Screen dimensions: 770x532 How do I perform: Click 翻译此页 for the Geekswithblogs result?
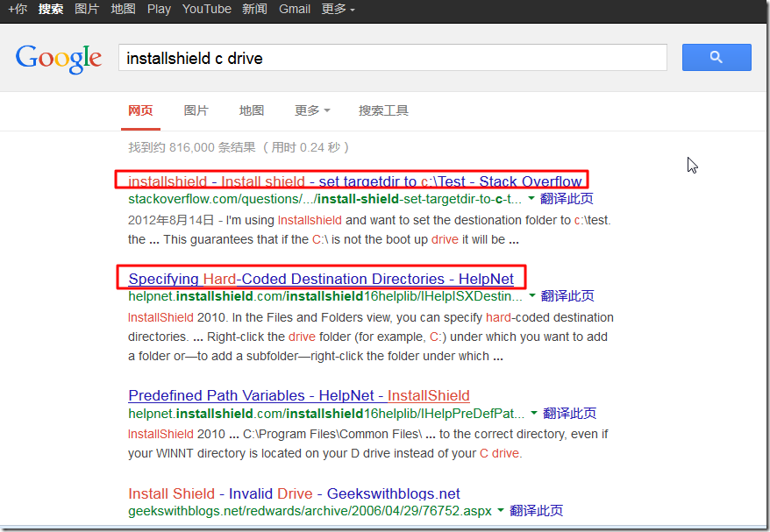(536, 511)
